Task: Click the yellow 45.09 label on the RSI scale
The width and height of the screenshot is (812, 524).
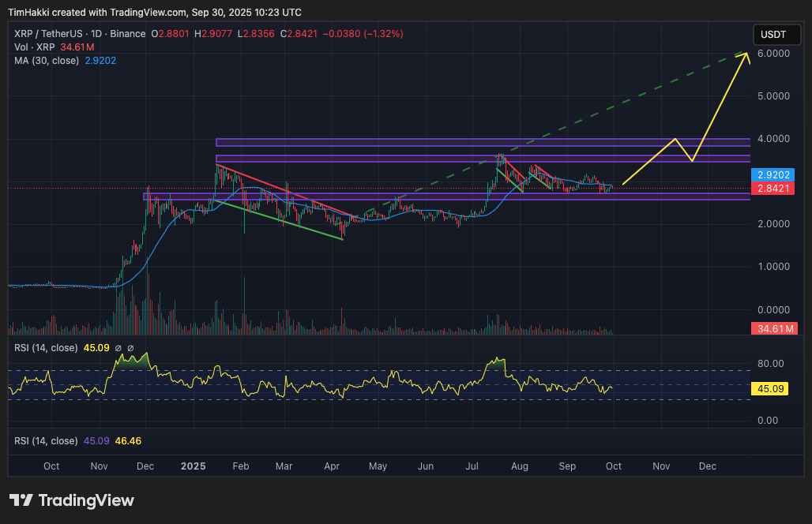Action: coord(770,388)
